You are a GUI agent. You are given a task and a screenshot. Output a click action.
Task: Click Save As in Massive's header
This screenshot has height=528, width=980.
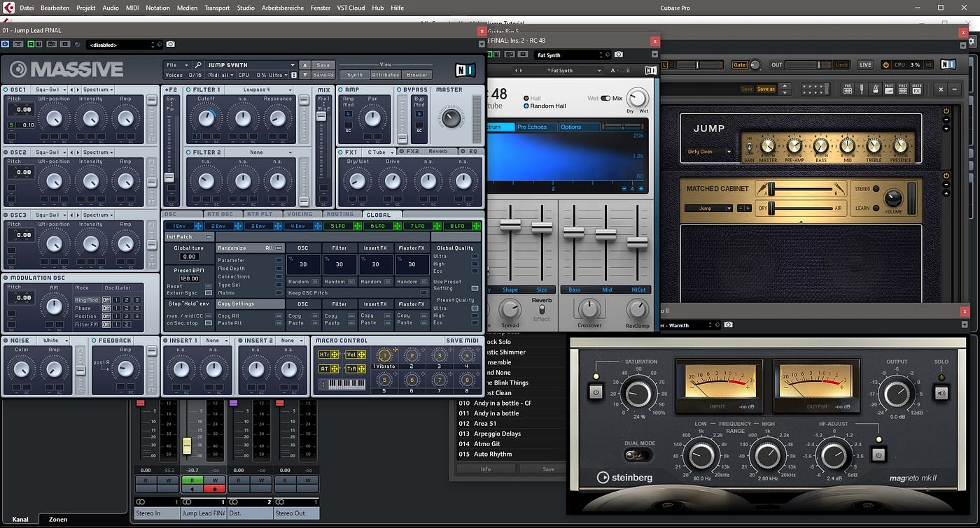tap(323, 75)
